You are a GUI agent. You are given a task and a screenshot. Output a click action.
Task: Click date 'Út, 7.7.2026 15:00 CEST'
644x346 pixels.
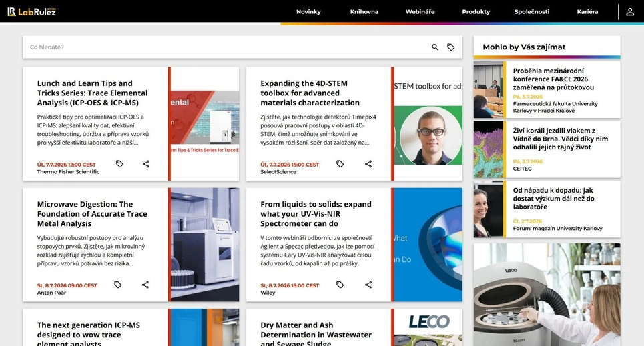[x=290, y=165]
